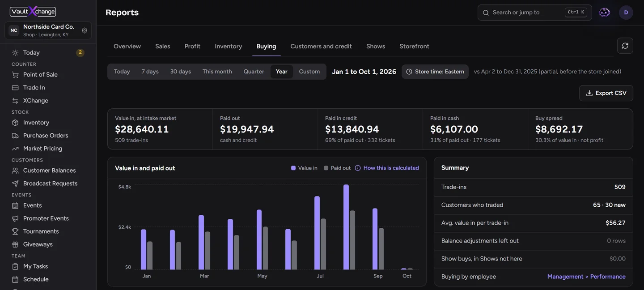Screen dimensions: 644x290
Task: Click the Broadcast Requests paper-plane icon
Action: tap(15, 183)
